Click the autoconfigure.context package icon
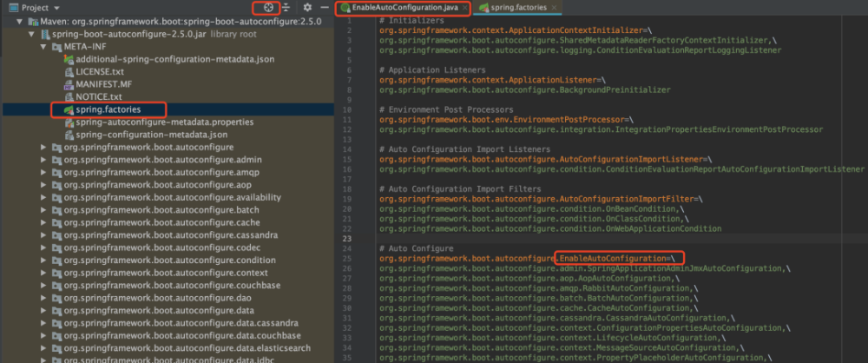The image size is (868, 363). pyautogui.click(x=56, y=273)
